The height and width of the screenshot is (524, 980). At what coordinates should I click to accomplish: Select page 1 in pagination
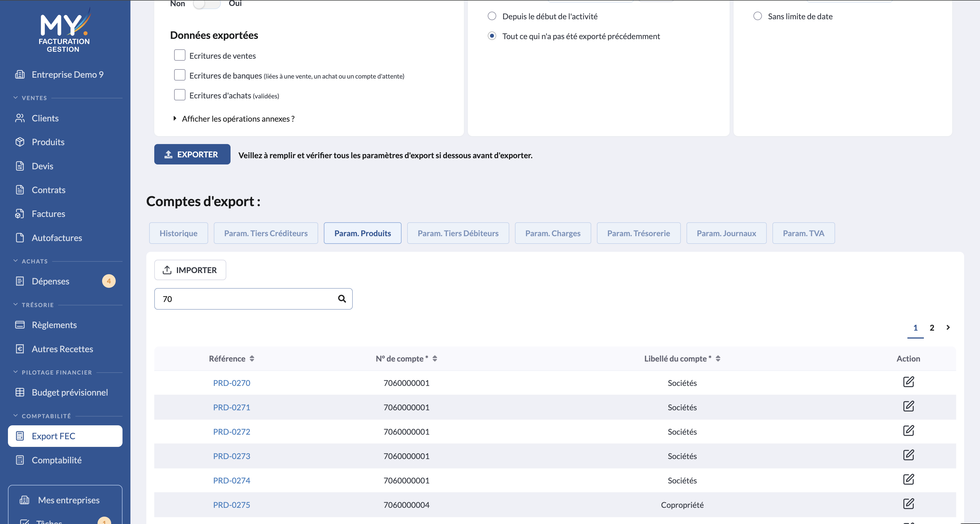point(915,328)
